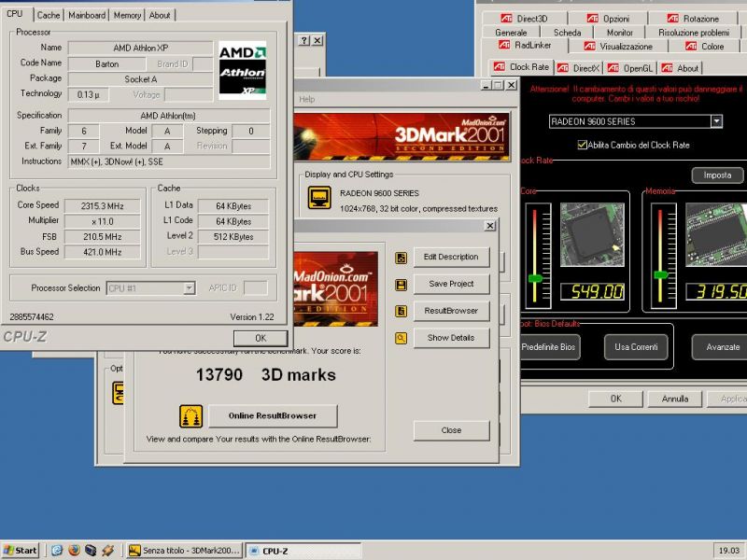Click the Online ResultBrowser icon
The width and height of the screenshot is (747, 560).
(190, 416)
